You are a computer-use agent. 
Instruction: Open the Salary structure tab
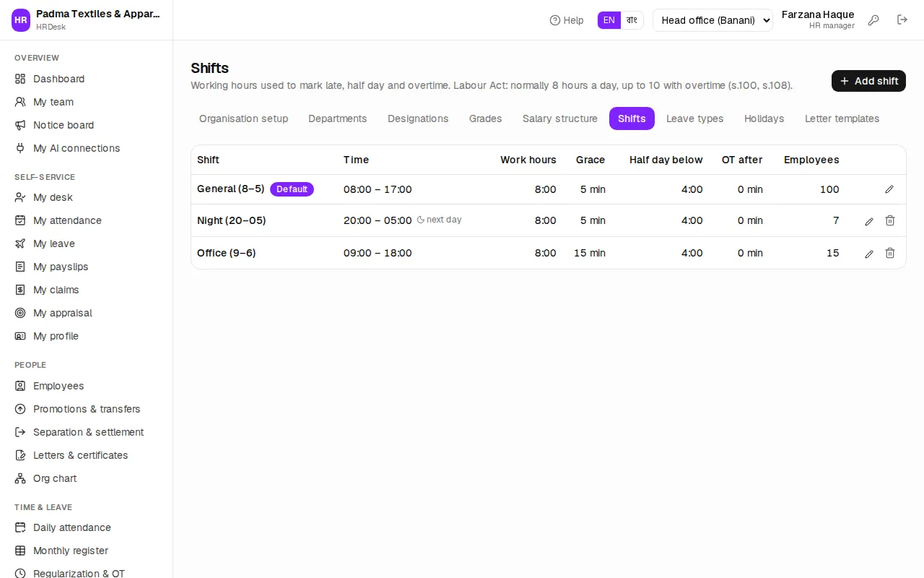tap(560, 118)
